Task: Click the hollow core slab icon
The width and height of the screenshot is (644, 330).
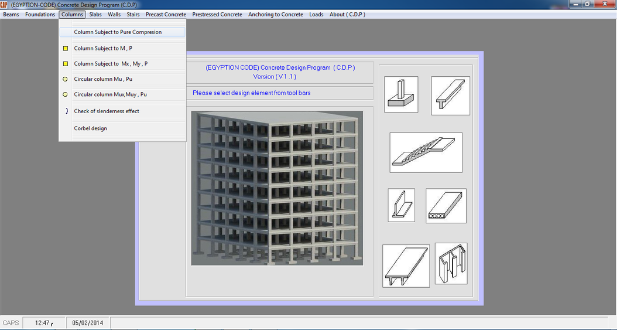Action: (446, 206)
